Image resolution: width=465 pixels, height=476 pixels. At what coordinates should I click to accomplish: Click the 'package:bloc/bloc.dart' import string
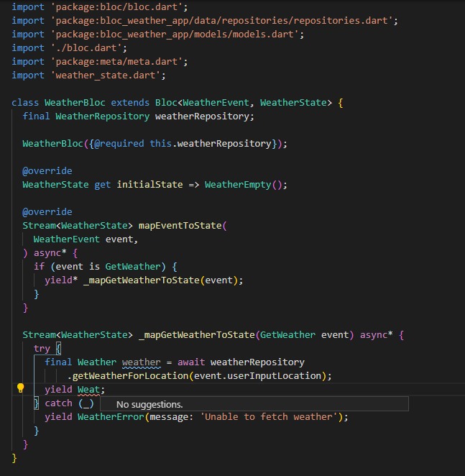pyautogui.click(x=116, y=6)
